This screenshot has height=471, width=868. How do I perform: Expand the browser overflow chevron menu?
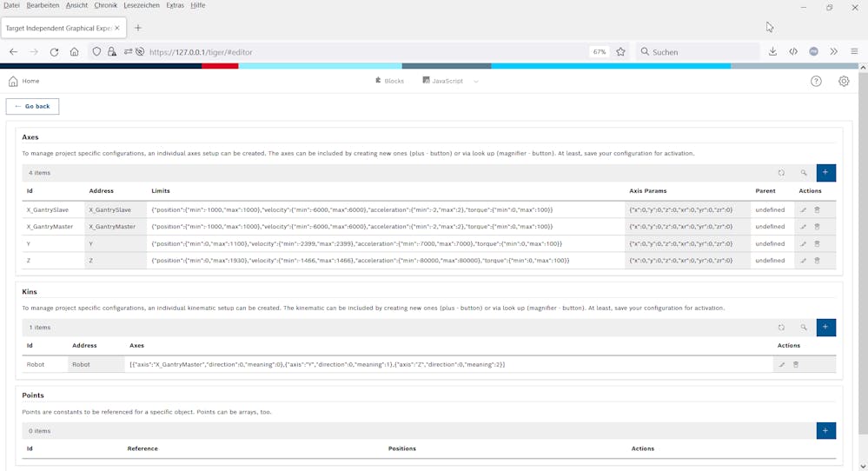833,52
